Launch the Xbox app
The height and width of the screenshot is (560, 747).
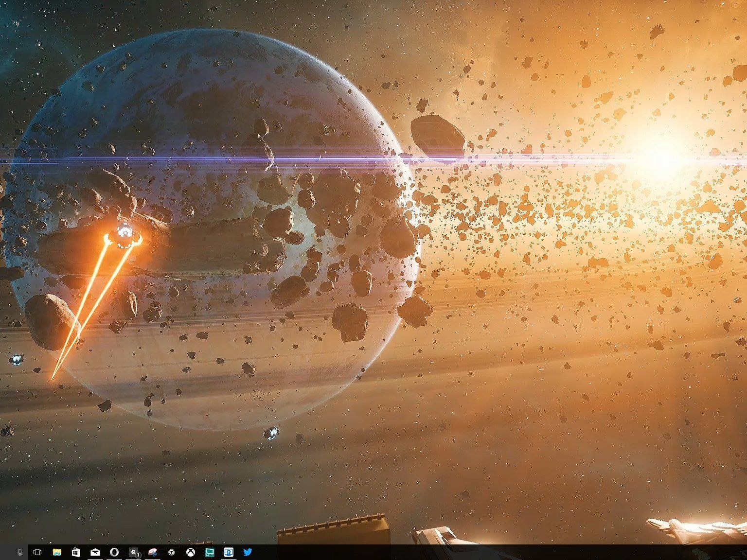[191, 552]
